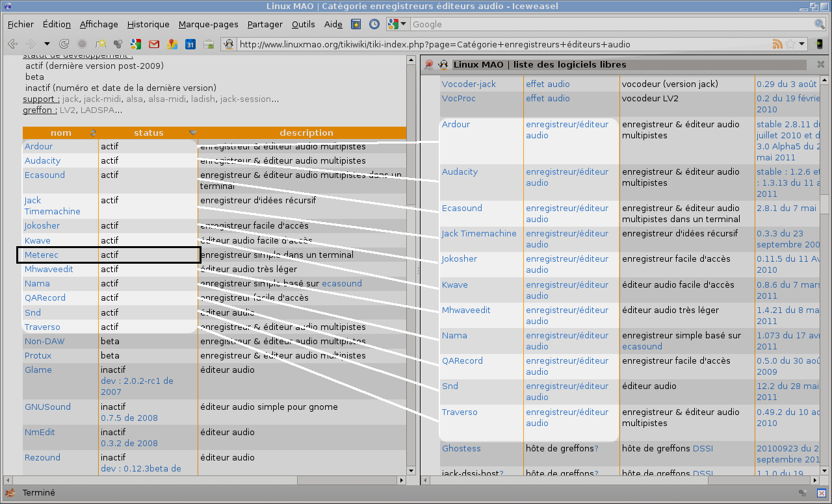This screenshot has width=832, height=504.
Task: Click the magnifier icon in Google search box
Action: (820, 24)
